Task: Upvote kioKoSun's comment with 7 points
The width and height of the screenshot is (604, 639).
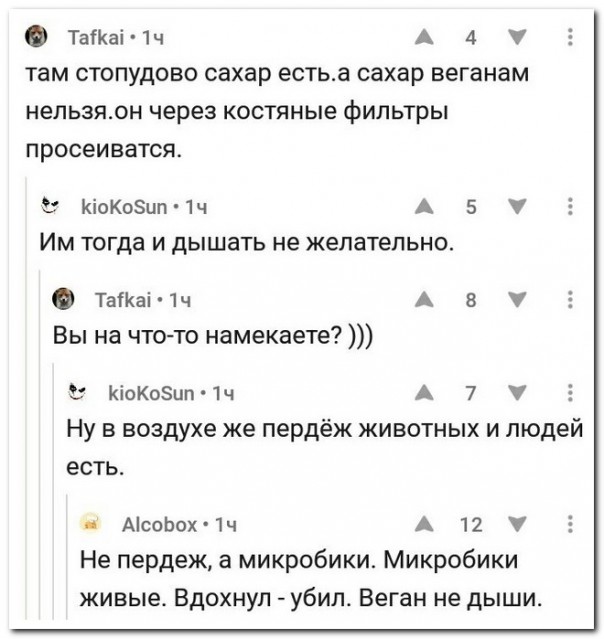Action: [423, 393]
